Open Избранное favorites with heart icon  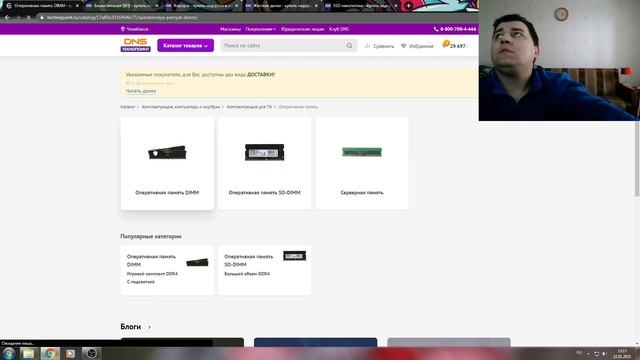point(417,46)
